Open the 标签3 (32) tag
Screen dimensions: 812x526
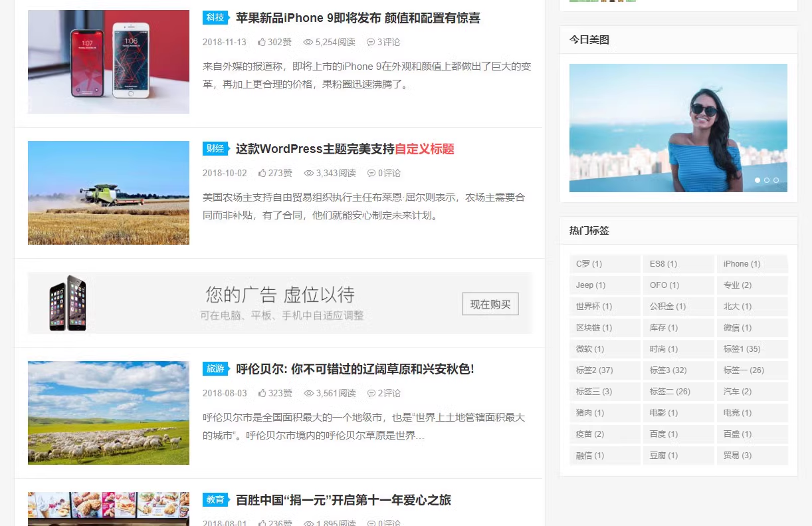[x=678, y=370]
